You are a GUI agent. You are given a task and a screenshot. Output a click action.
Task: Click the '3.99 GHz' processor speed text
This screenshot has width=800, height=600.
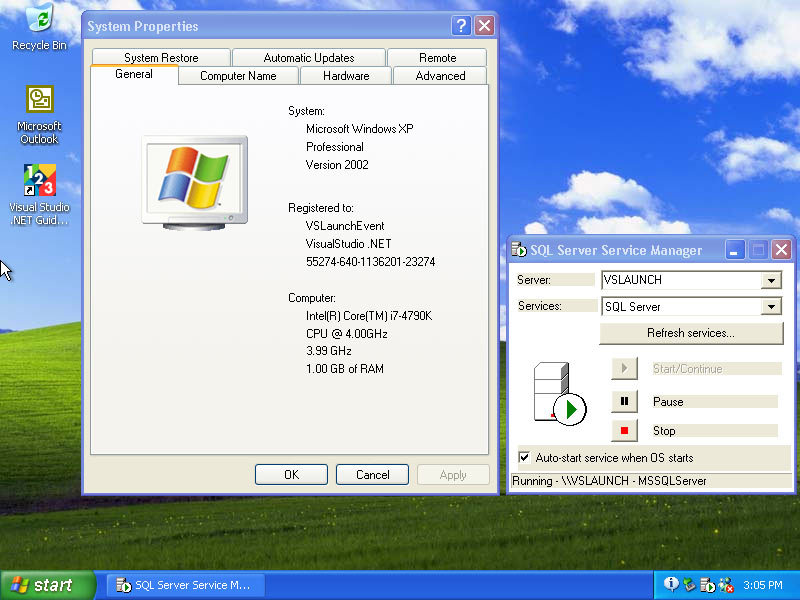(x=329, y=351)
